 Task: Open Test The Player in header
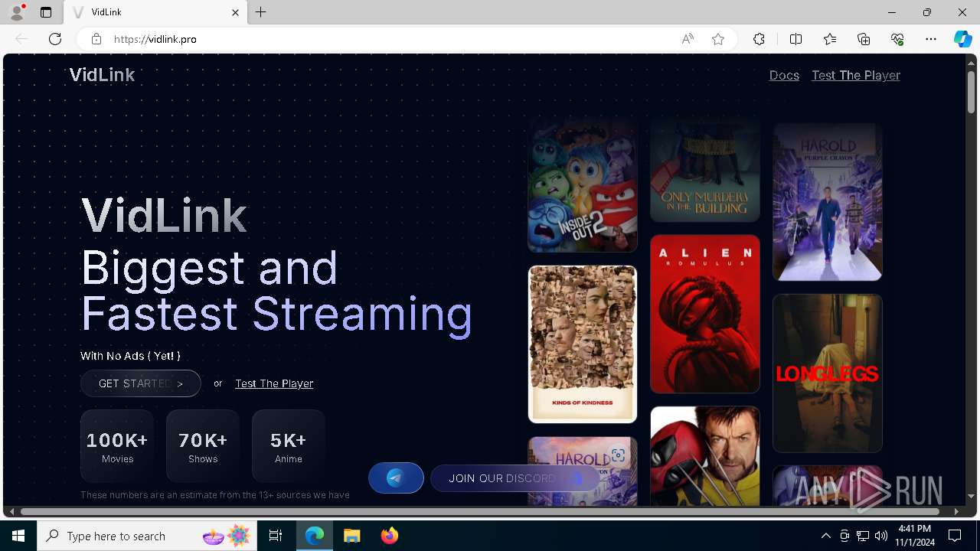[x=856, y=75]
